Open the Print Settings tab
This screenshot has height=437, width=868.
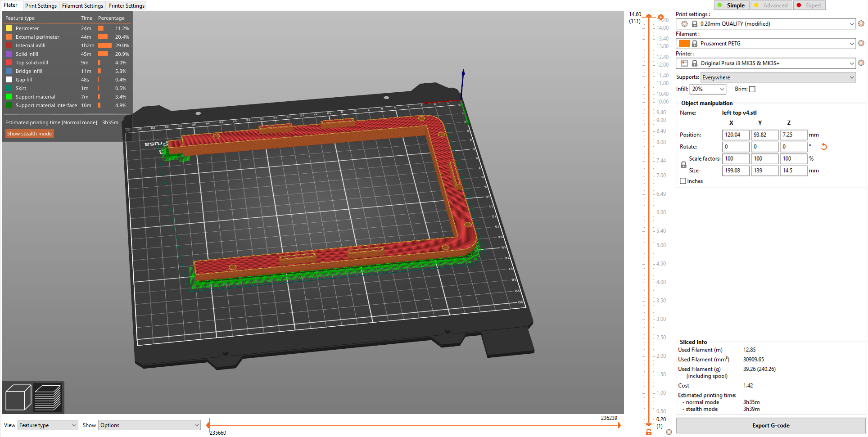click(41, 5)
